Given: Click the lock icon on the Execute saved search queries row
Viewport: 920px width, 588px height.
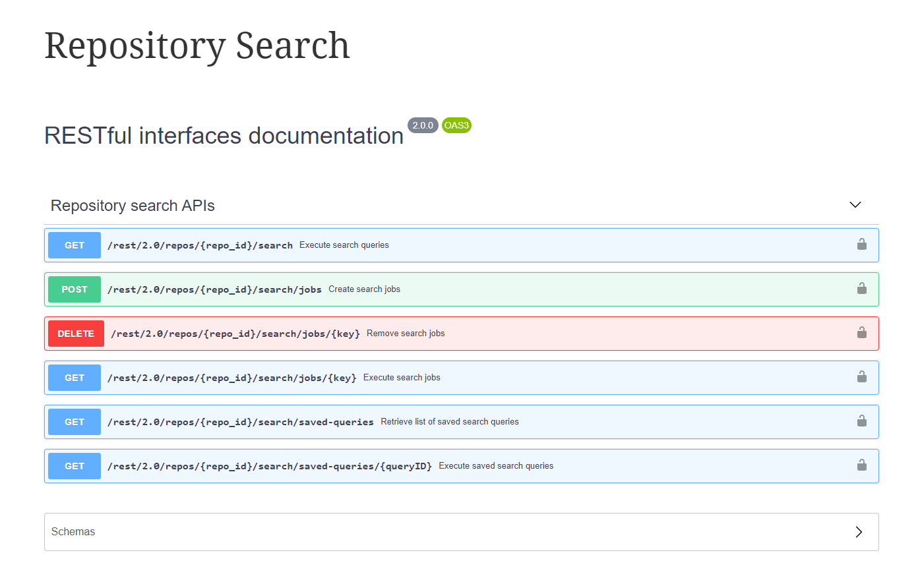Looking at the screenshot, I should coord(861,465).
